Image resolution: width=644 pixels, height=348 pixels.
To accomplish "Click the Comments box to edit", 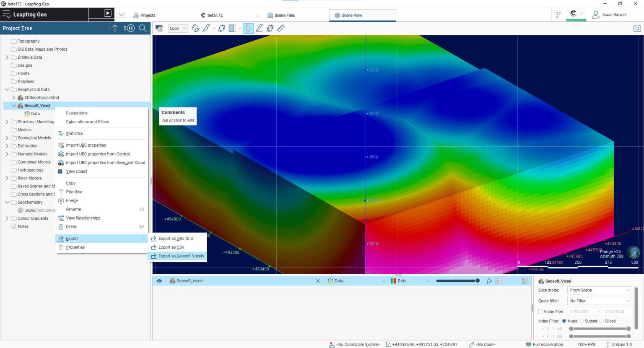I will pos(177,116).
